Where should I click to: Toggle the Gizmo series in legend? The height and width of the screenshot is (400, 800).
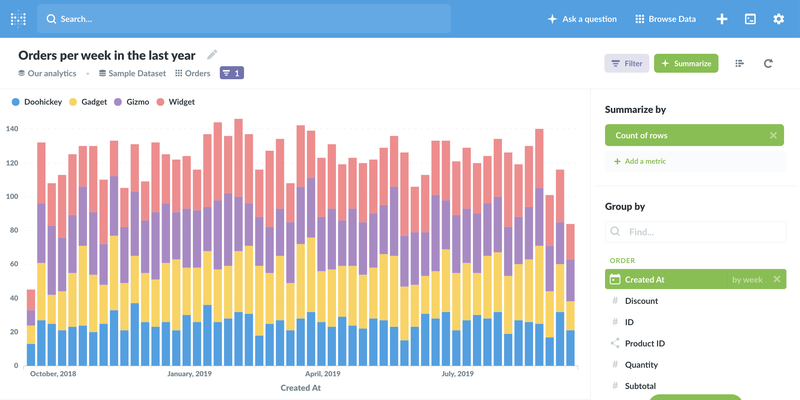pos(132,102)
